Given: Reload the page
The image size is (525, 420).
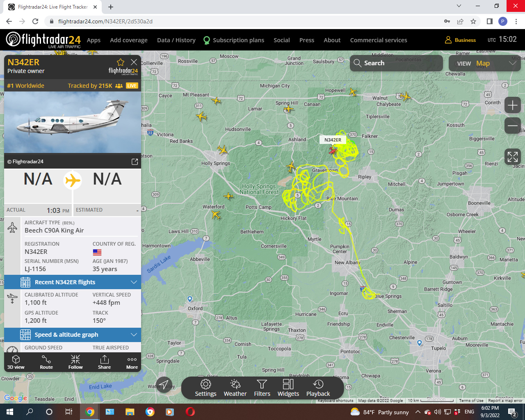Looking at the screenshot, I should pos(35,21).
